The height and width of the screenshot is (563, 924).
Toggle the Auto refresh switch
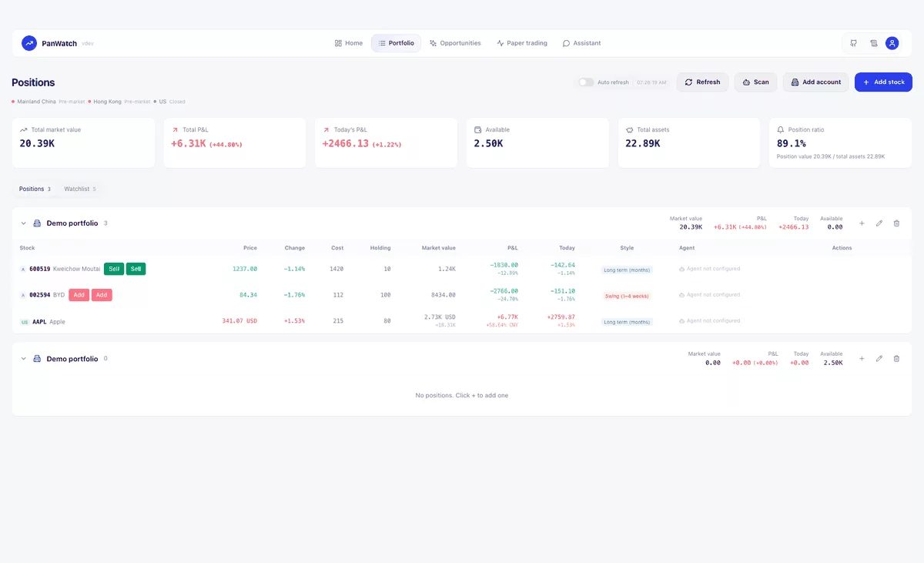click(587, 82)
